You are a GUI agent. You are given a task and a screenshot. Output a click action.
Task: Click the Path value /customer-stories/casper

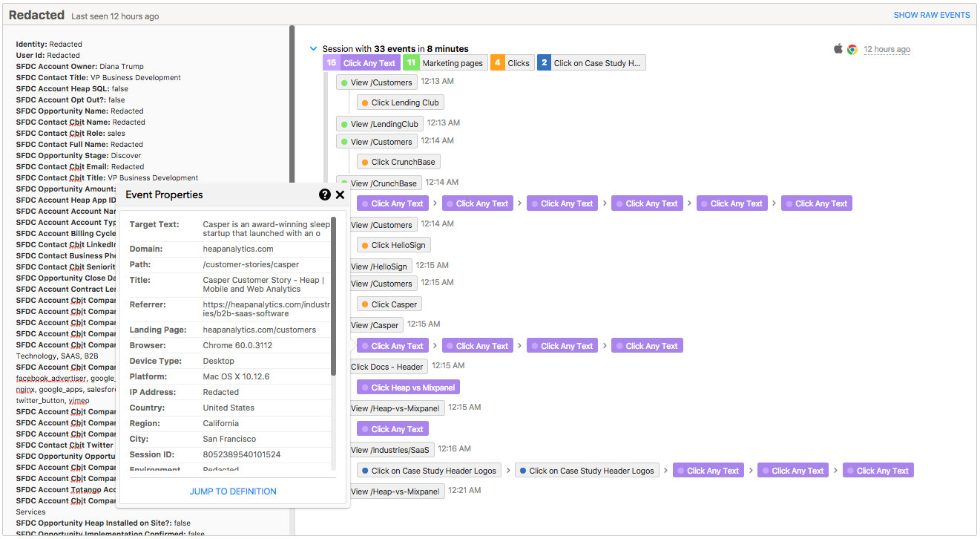[251, 264]
